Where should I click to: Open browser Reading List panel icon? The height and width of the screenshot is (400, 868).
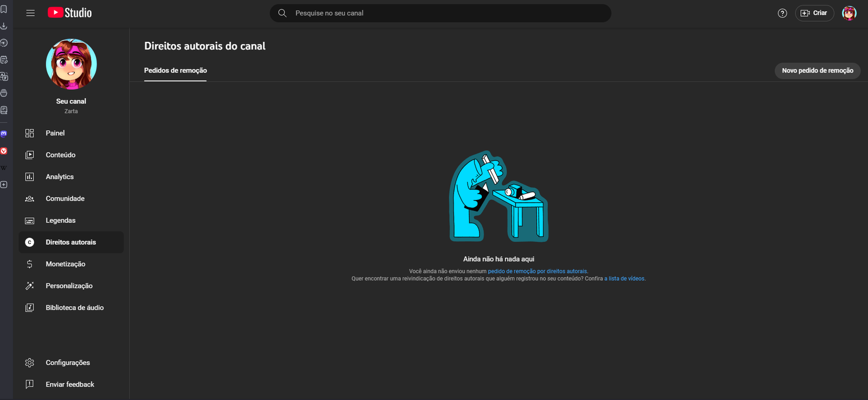[x=4, y=110]
